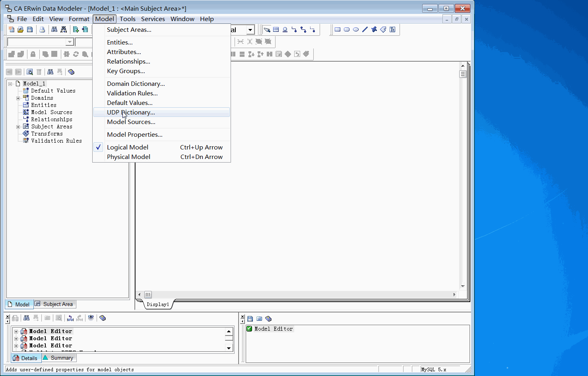Screen dimensions: 588x376
Task: Select the Line drawing tool
Action: coord(365,29)
